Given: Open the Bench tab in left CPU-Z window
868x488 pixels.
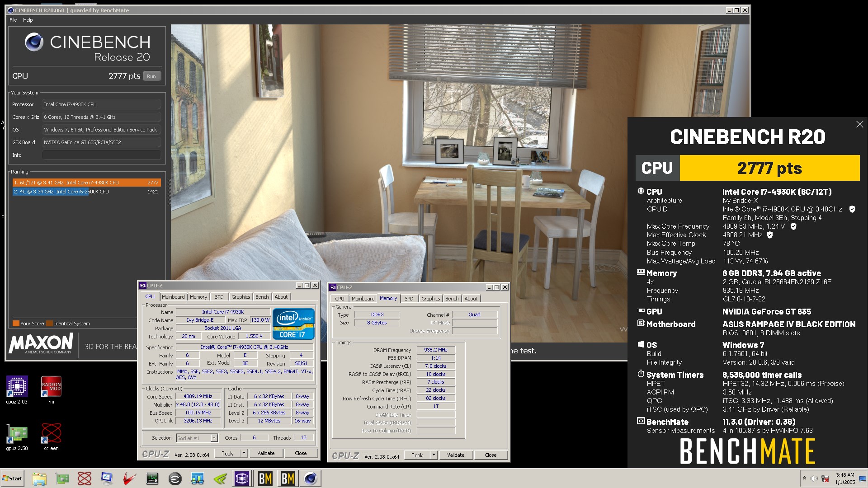Looking at the screenshot, I should (x=262, y=297).
